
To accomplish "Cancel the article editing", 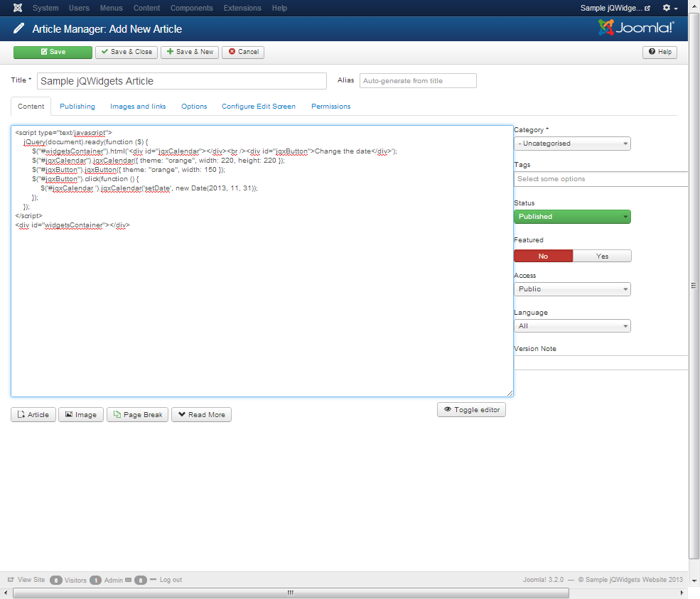I will (x=243, y=52).
